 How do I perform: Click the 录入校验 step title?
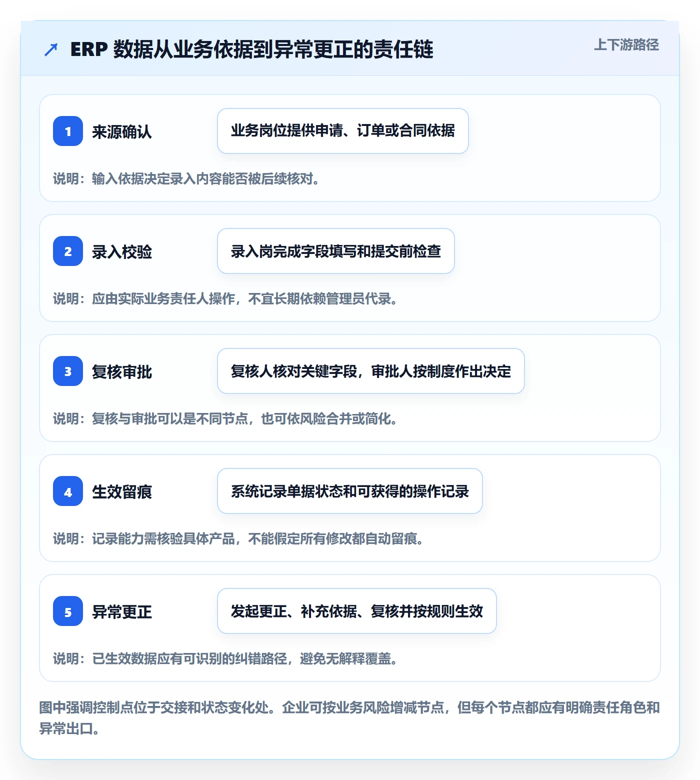point(122,251)
